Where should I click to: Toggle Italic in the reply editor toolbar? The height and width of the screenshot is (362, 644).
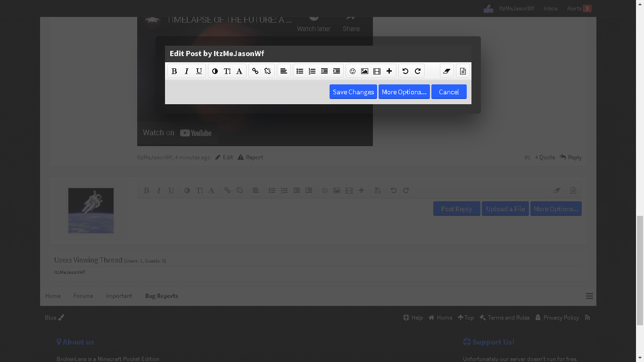tap(159, 190)
